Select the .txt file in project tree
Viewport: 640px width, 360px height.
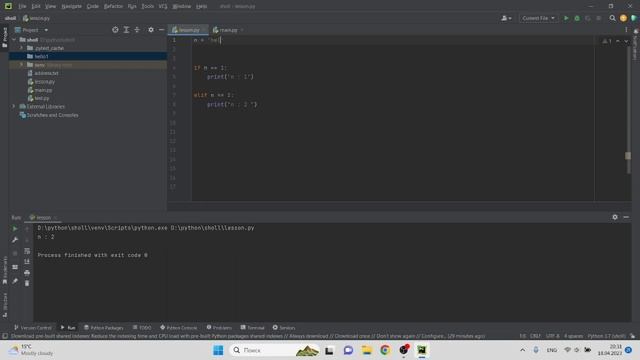click(x=46, y=73)
